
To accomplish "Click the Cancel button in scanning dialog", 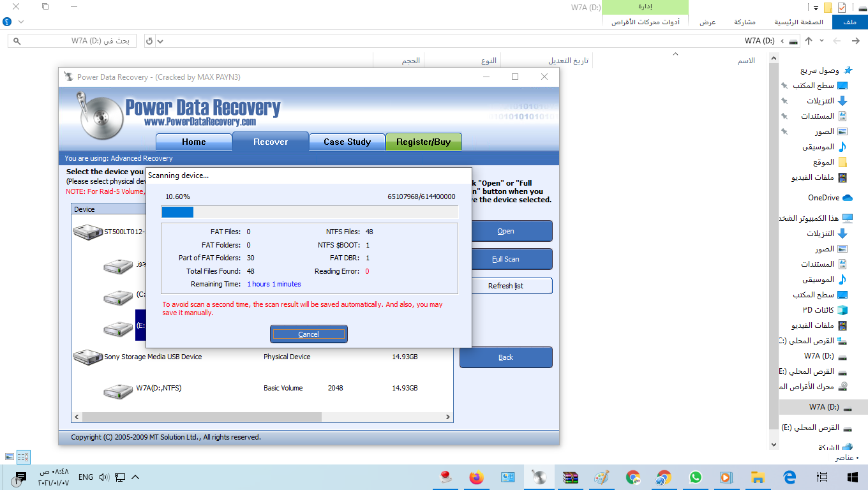I will [309, 334].
